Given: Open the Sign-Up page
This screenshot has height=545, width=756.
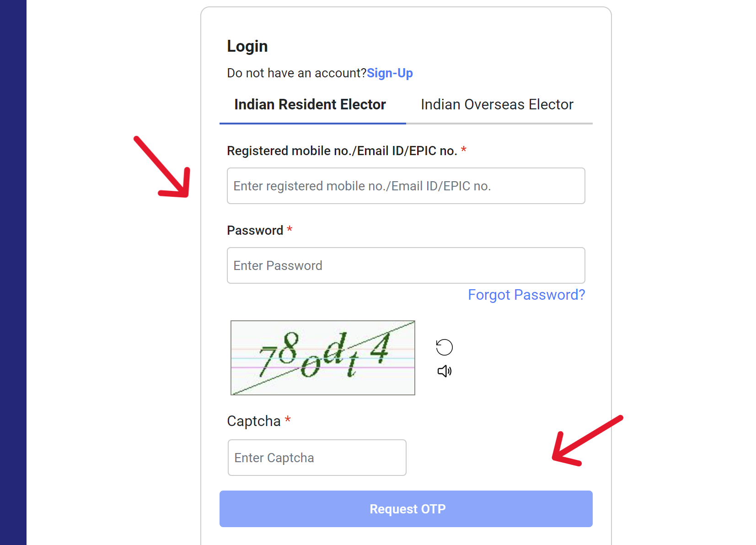Looking at the screenshot, I should (x=390, y=73).
